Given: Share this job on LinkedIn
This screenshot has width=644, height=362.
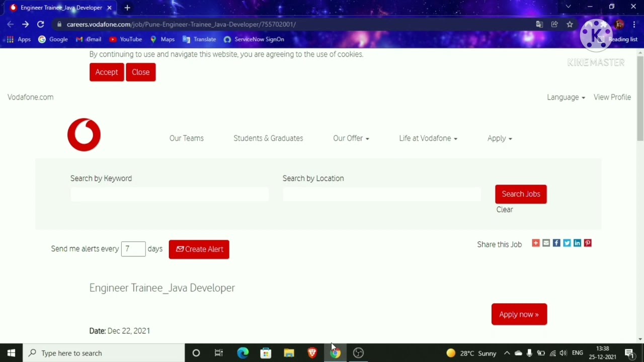Looking at the screenshot, I should (577, 243).
